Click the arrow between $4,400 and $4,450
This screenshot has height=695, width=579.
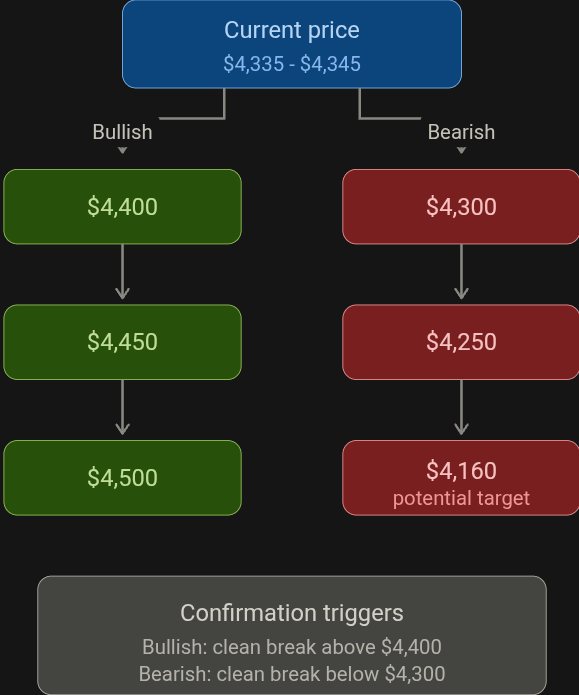122,272
